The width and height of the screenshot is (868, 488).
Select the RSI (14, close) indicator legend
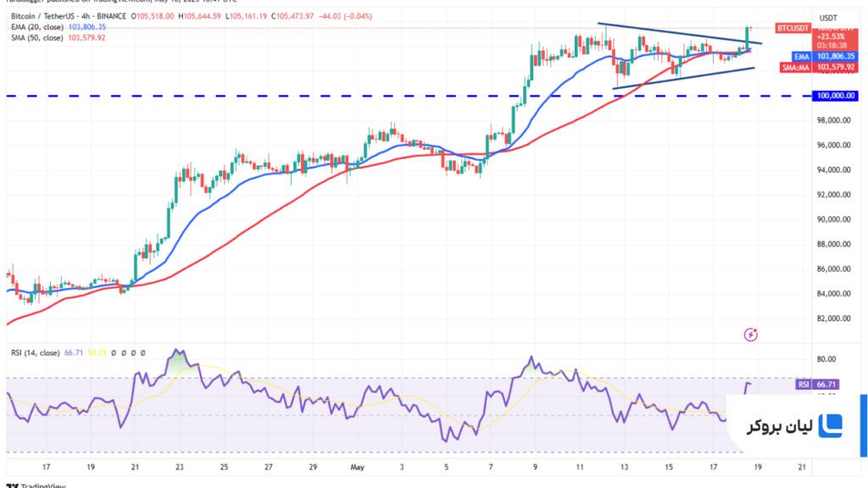point(36,352)
